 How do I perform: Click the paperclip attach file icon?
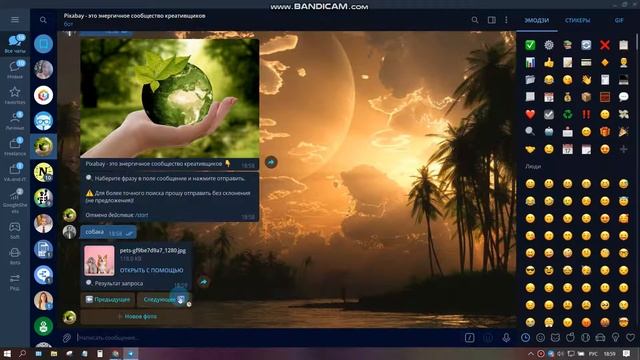pyautogui.click(x=67, y=338)
